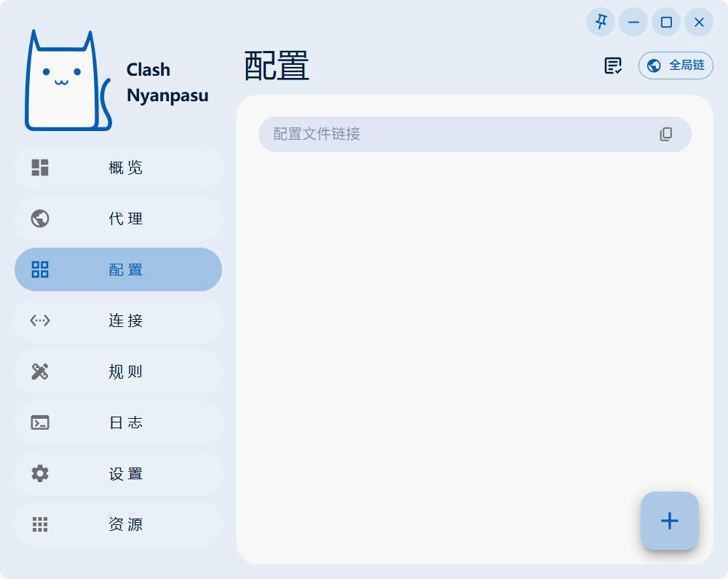Click the profile edit icon near 配置 title
The height and width of the screenshot is (579, 728).
pyautogui.click(x=612, y=66)
